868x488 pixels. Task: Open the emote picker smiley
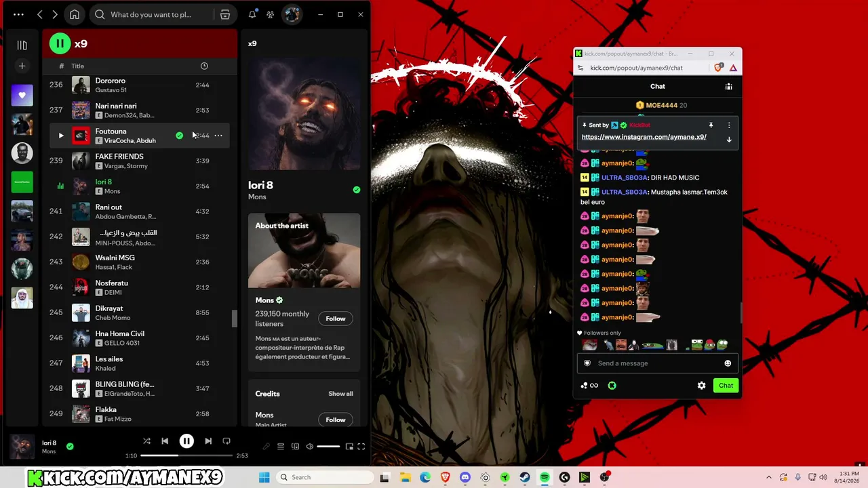[728, 363]
